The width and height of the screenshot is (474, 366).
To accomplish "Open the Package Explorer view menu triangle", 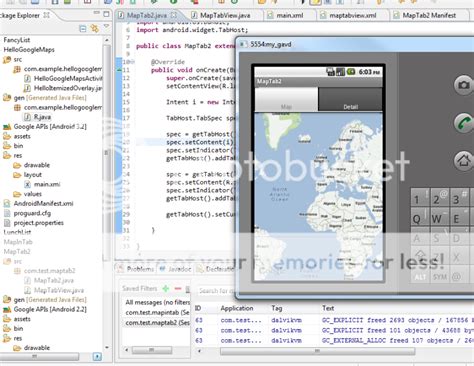I will coord(107,26).
